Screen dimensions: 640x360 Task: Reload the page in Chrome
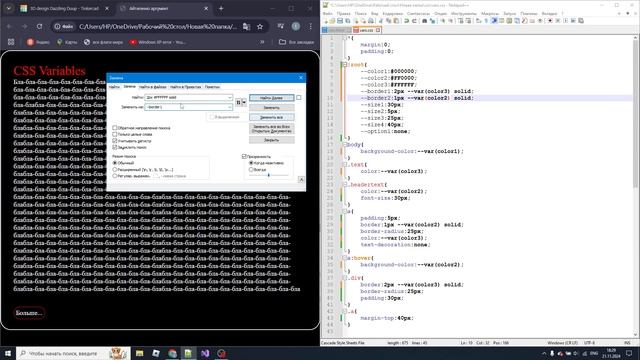pos(39,27)
